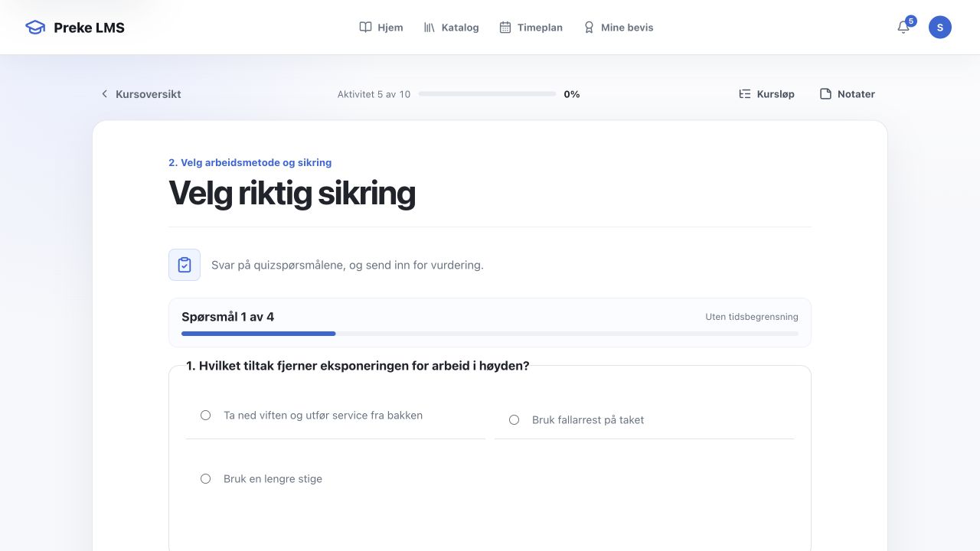Open the Katalog navigation item

(x=451, y=28)
